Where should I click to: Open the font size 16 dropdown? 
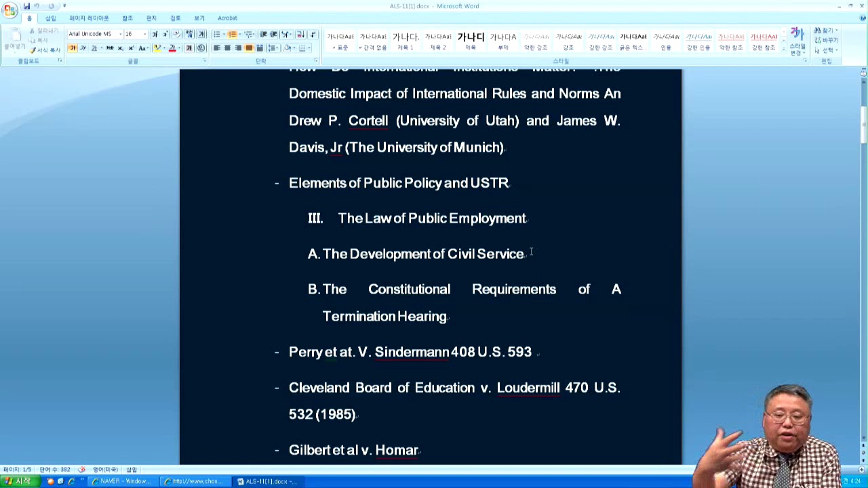pos(144,34)
